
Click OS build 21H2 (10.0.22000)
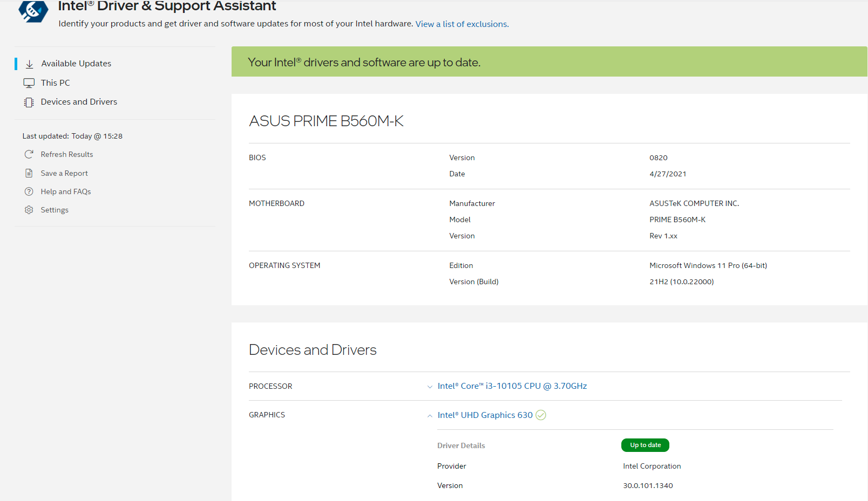(682, 282)
